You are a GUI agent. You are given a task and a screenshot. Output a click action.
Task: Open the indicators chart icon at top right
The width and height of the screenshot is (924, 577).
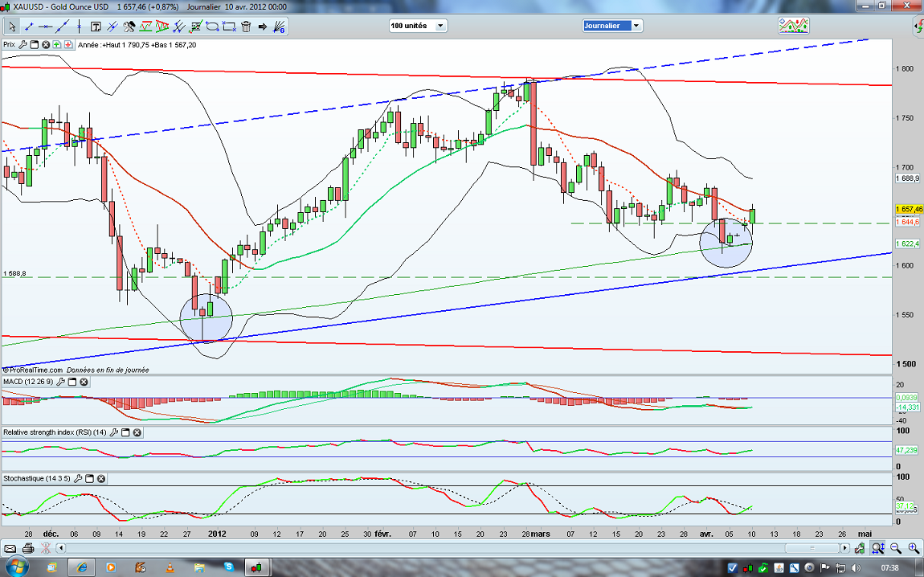pos(792,26)
